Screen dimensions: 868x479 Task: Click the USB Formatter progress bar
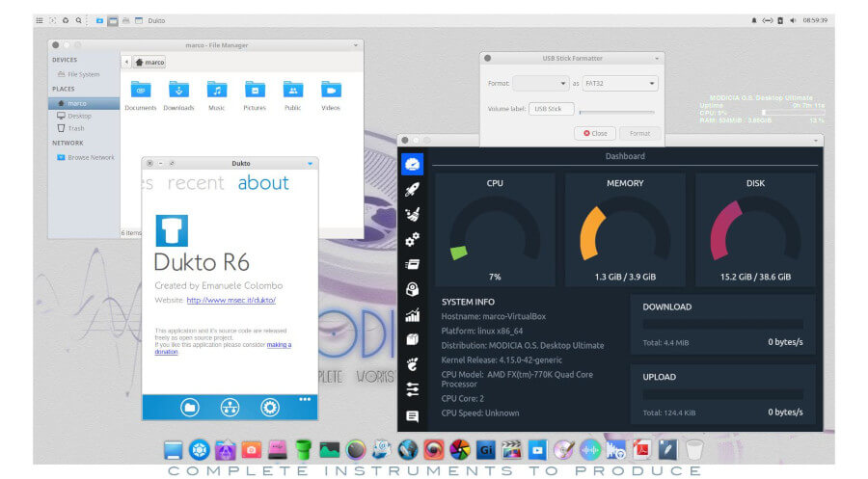click(616, 113)
